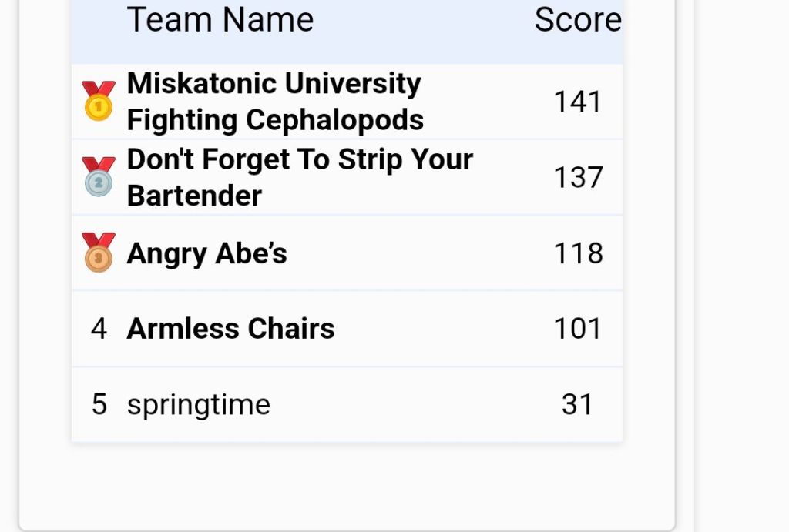Sort by the Team Name column header
The height and width of the screenshot is (532, 789).
pyautogui.click(x=220, y=19)
